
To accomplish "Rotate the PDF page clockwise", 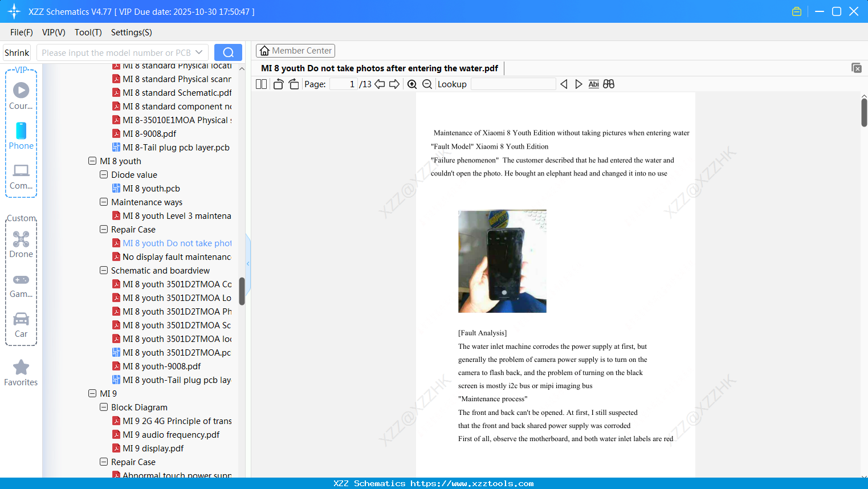I will 294,84.
